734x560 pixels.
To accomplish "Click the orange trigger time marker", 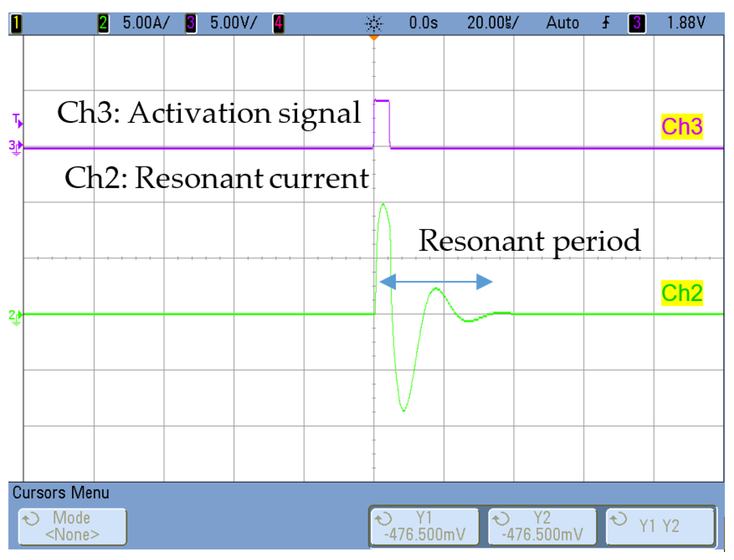I will pos(374,38).
